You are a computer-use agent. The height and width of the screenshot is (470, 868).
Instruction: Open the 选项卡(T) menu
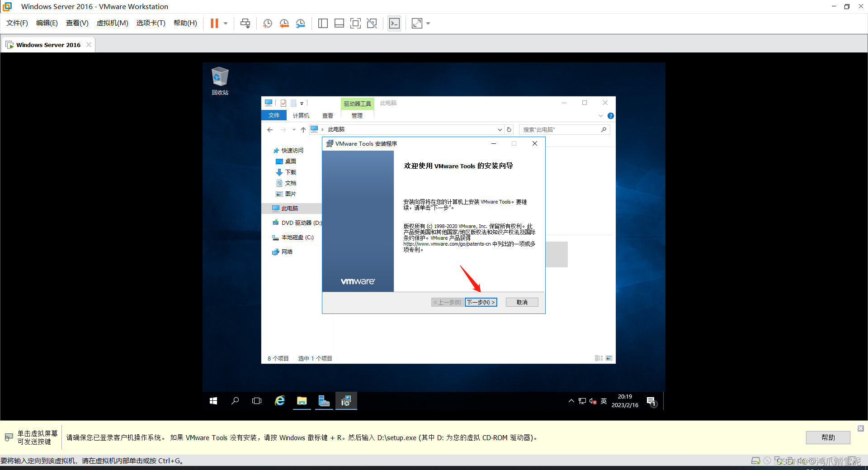[151, 23]
